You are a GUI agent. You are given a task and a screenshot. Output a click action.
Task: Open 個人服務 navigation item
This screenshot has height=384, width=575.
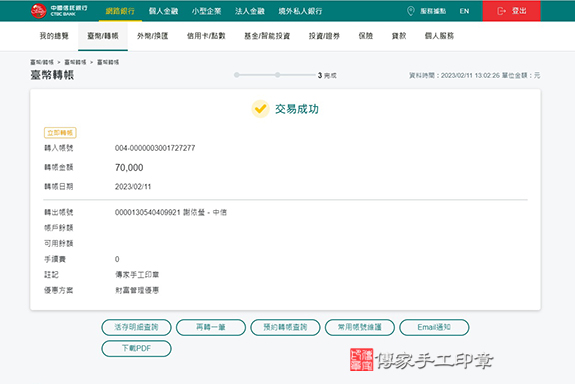click(x=439, y=36)
